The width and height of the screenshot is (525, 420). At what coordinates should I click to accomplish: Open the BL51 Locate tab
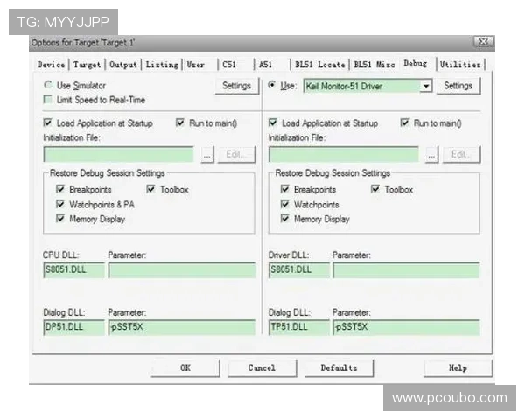pos(320,65)
